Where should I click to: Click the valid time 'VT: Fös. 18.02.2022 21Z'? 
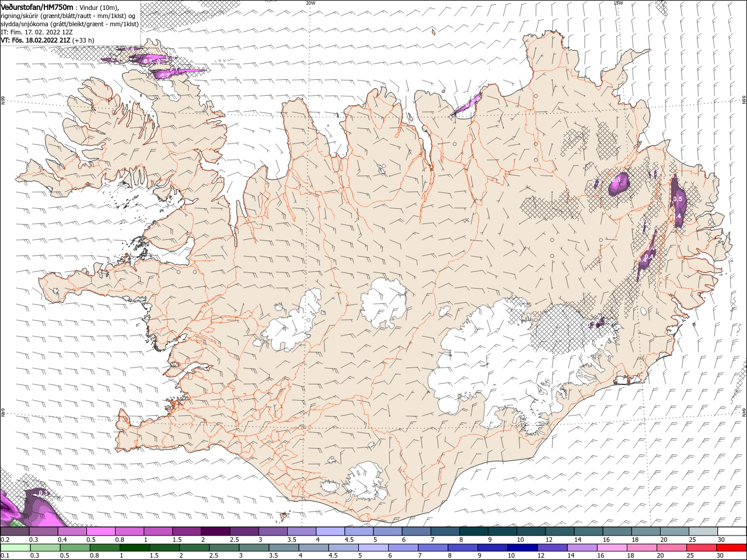tap(35, 40)
